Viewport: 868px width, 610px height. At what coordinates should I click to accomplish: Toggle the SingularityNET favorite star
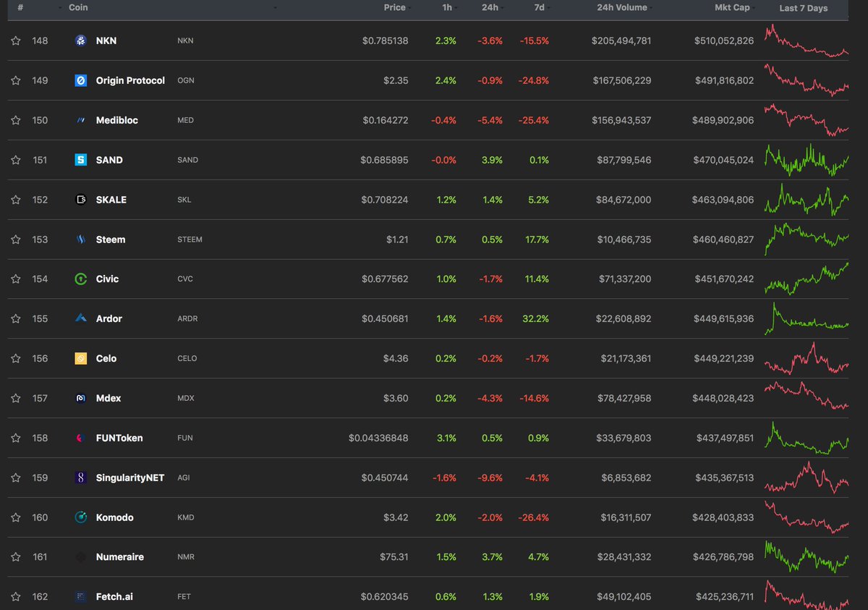tap(16, 478)
